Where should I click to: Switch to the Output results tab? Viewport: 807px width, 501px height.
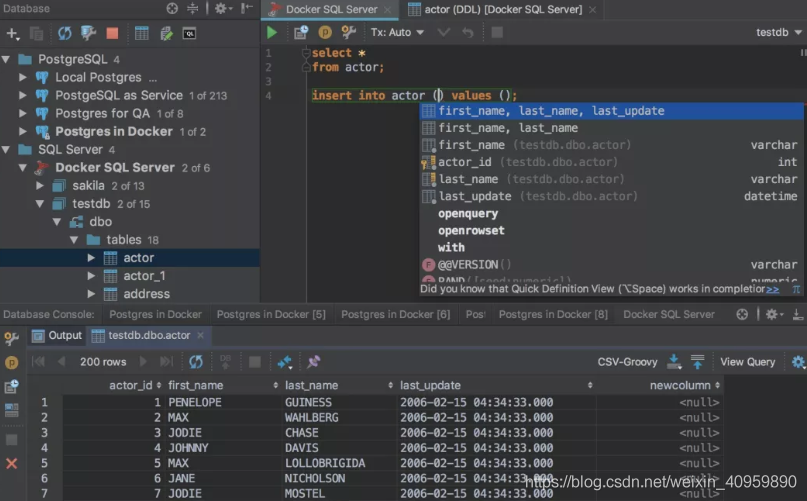pyautogui.click(x=58, y=336)
